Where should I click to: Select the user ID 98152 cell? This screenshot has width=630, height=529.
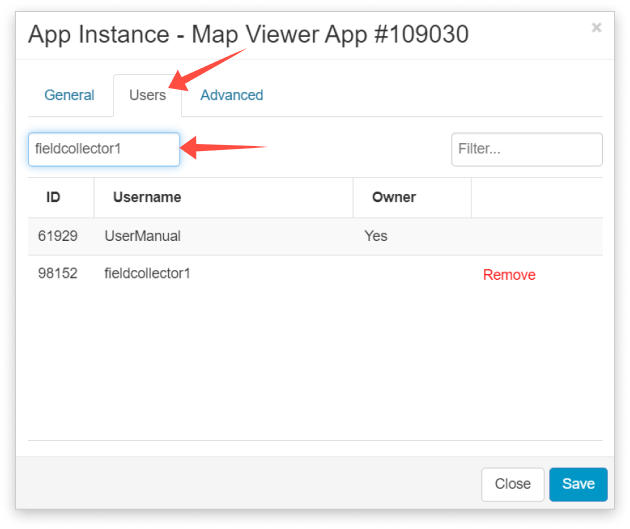click(x=57, y=273)
